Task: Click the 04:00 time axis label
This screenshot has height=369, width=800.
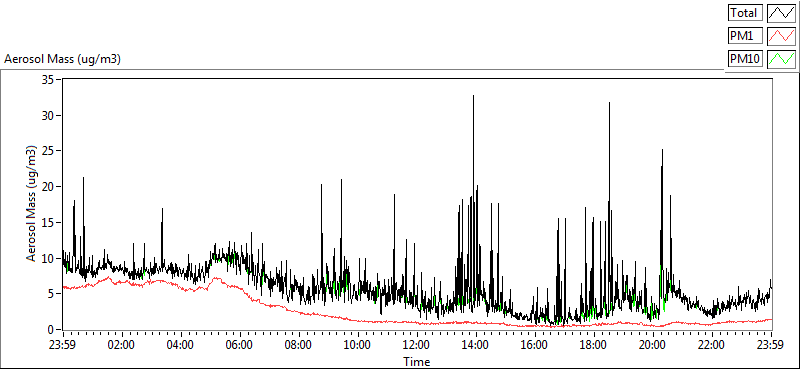Action: (181, 344)
